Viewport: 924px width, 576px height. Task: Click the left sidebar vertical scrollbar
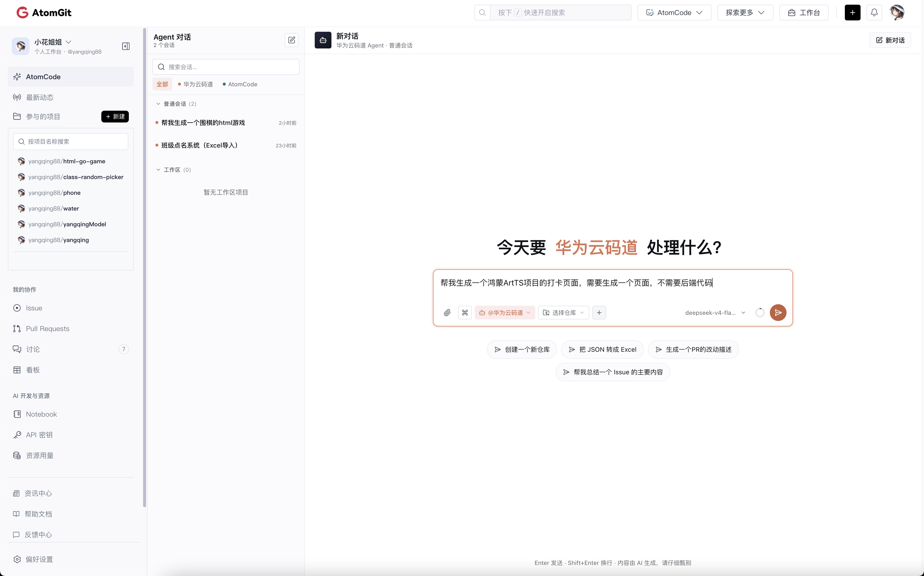pos(145,267)
